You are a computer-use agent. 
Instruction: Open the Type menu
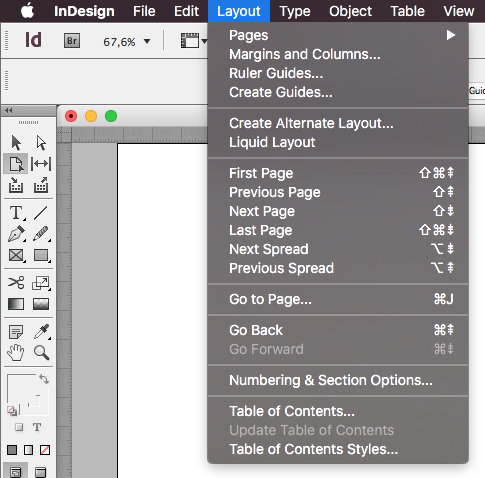(295, 11)
